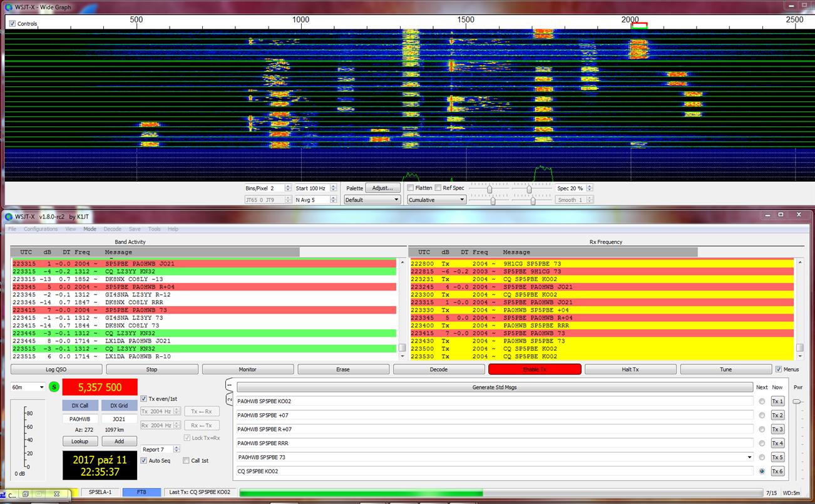The width and height of the screenshot is (815, 504).
Task: Click the upper-left waterfall gain slider
Action: click(490, 188)
